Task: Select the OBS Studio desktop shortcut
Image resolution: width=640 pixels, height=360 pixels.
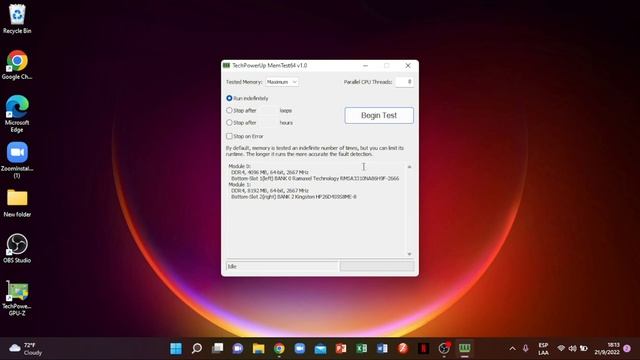Action: coord(17,248)
